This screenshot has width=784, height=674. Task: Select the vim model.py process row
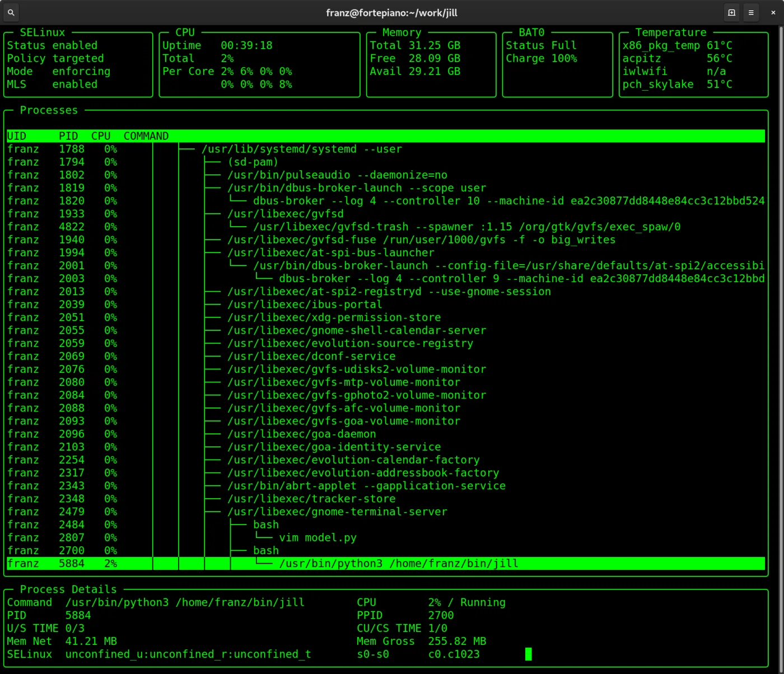(386, 537)
